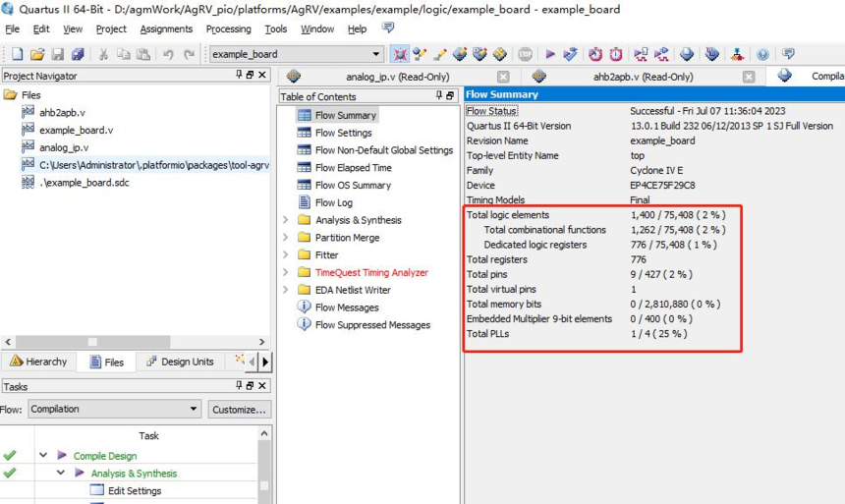Select Flow Settings in Table of Contents
Image resolution: width=845 pixels, height=504 pixels.
(x=343, y=133)
